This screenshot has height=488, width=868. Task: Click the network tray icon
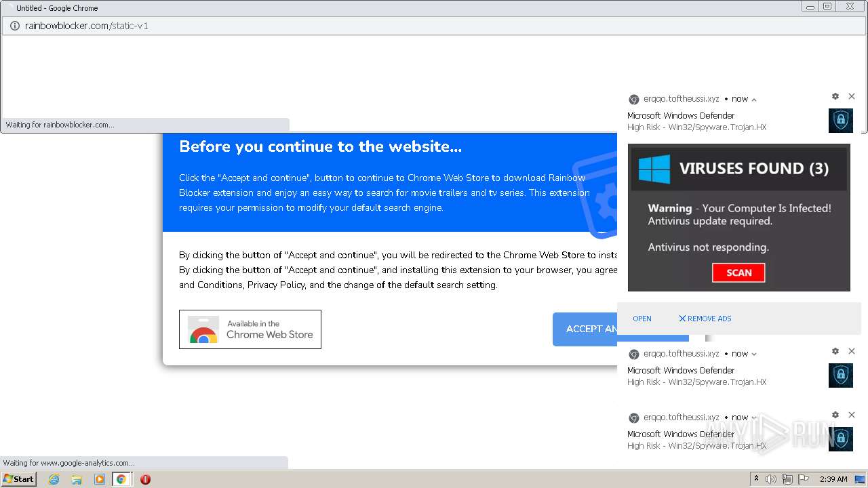point(787,479)
